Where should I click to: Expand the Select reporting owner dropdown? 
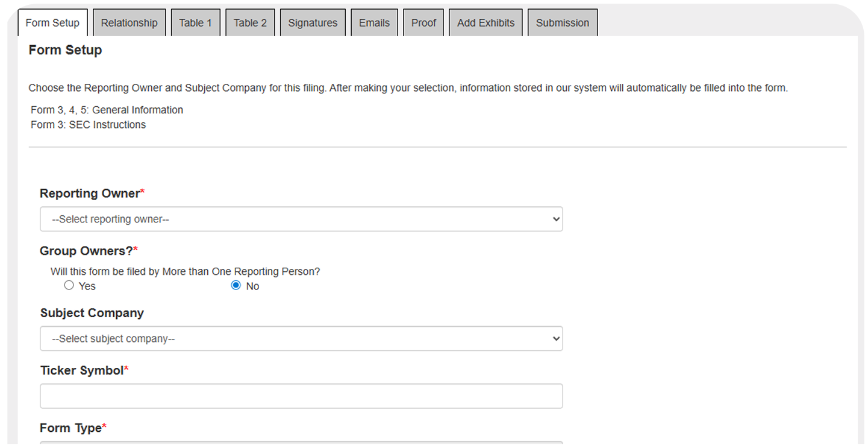pyautogui.click(x=301, y=219)
